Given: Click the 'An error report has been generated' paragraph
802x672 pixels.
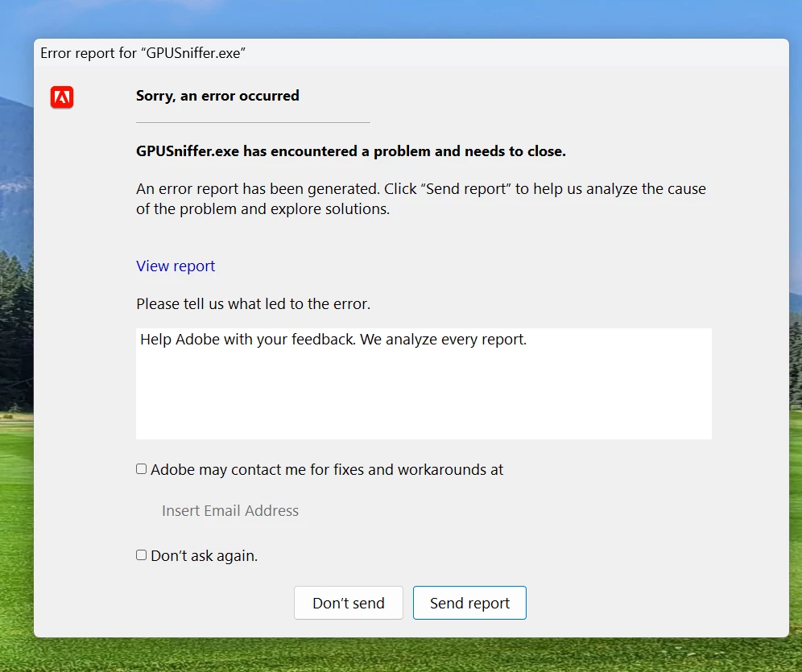Looking at the screenshot, I should tap(421, 199).
